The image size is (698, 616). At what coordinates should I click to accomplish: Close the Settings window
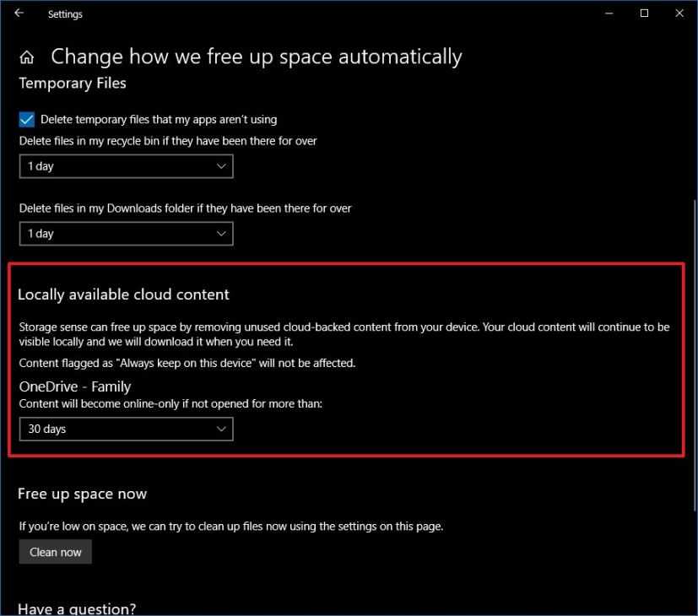point(679,14)
